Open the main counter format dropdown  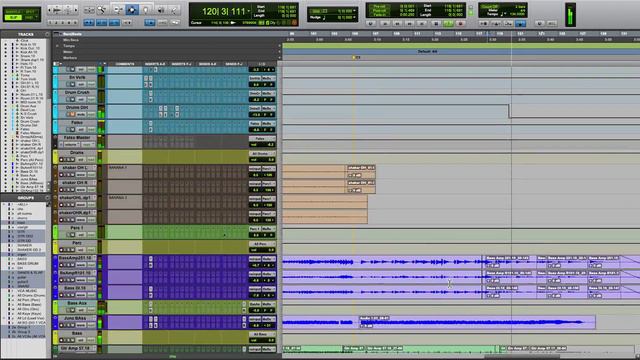pos(249,11)
